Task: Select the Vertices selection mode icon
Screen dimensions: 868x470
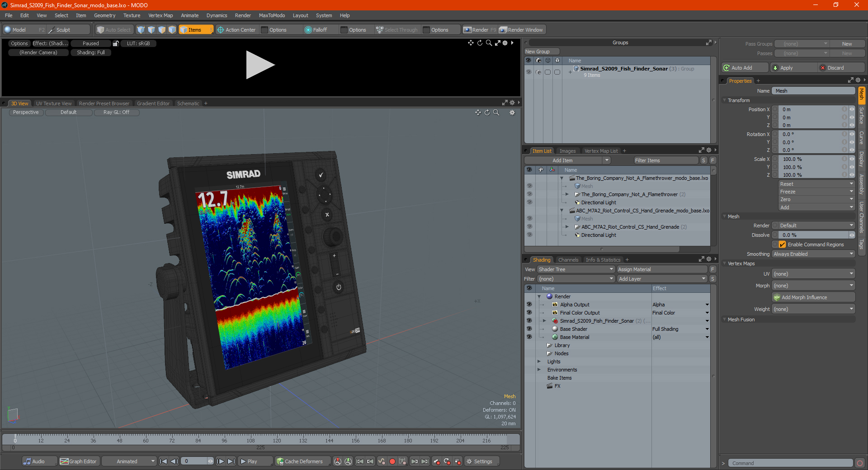Action: pyautogui.click(x=141, y=30)
